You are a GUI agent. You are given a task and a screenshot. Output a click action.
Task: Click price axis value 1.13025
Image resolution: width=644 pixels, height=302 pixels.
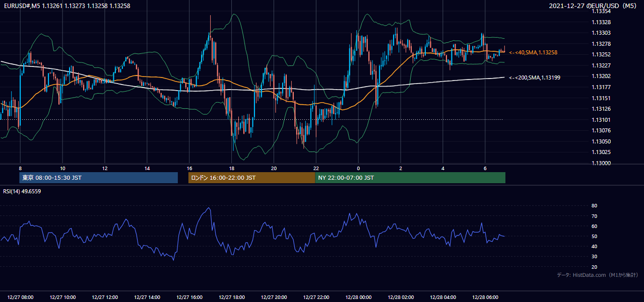pos(601,153)
